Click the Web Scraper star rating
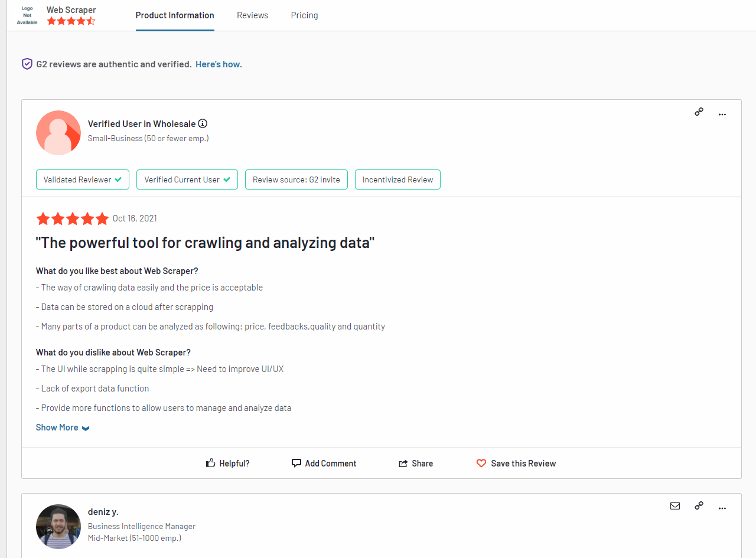This screenshot has height=558, width=756. [x=71, y=21]
